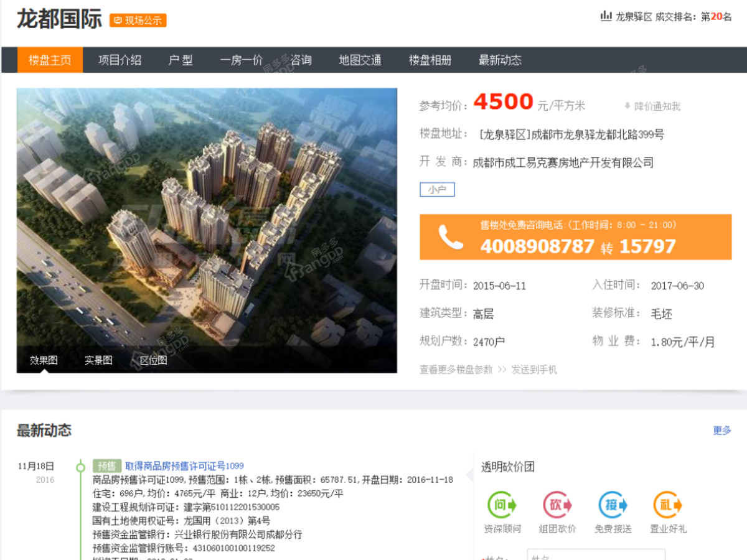Open the 咨询 tab
The width and height of the screenshot is (747, 560).
tap(301, 60)
